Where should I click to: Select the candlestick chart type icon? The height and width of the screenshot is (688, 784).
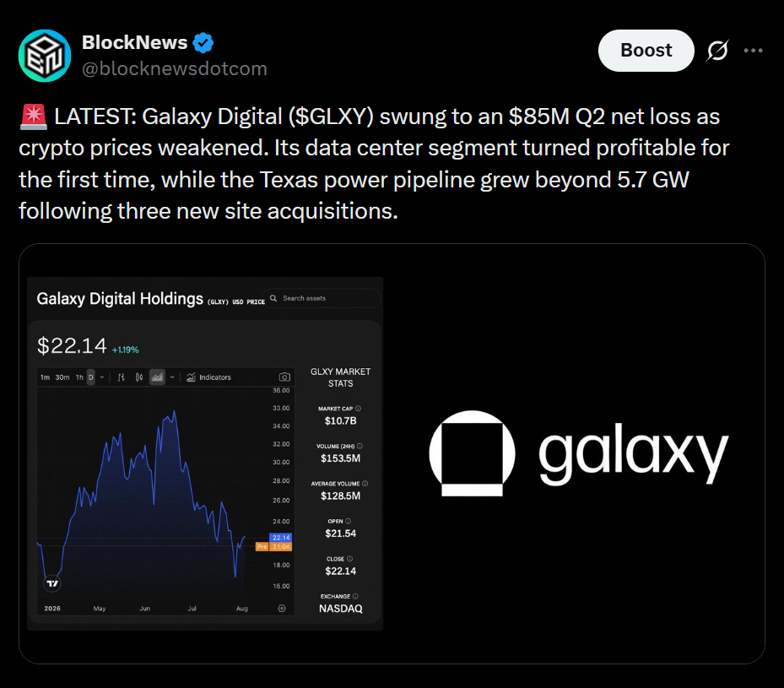point(139,377)
